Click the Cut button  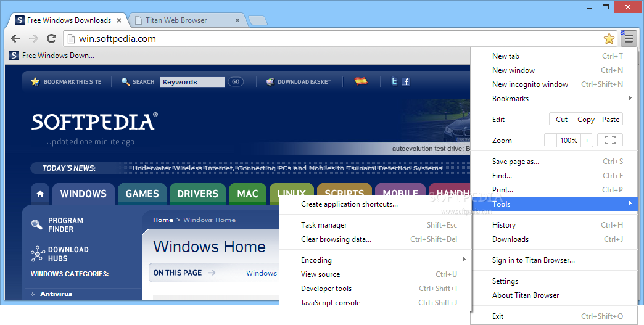point(561,120)
